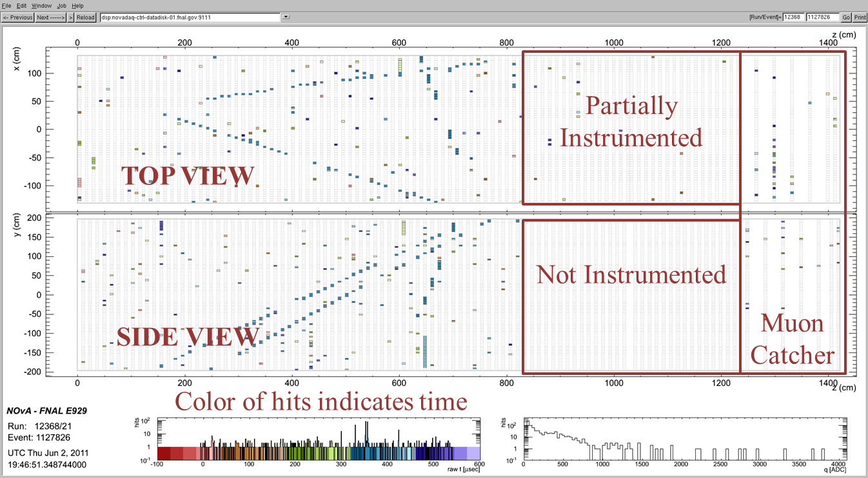
Task: Click the timestamp '19:46:51.348744000'
Action: coord(46,464)
